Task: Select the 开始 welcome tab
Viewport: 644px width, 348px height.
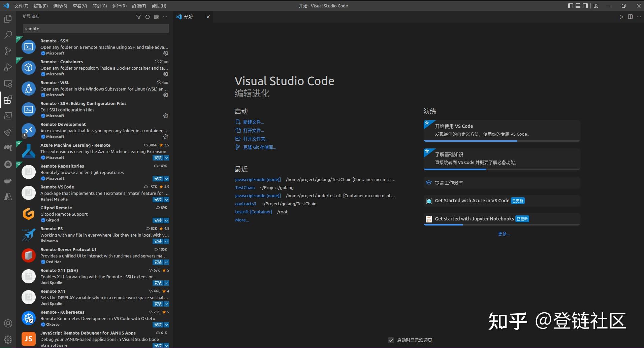Action: (x=188, y=16)
